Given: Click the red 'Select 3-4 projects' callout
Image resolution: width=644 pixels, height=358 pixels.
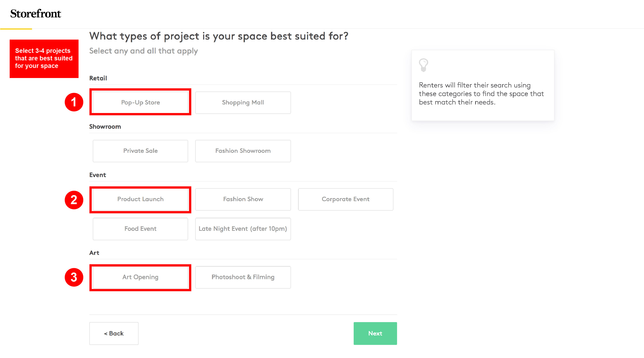Looking at the screenshot, I should 44,58.
